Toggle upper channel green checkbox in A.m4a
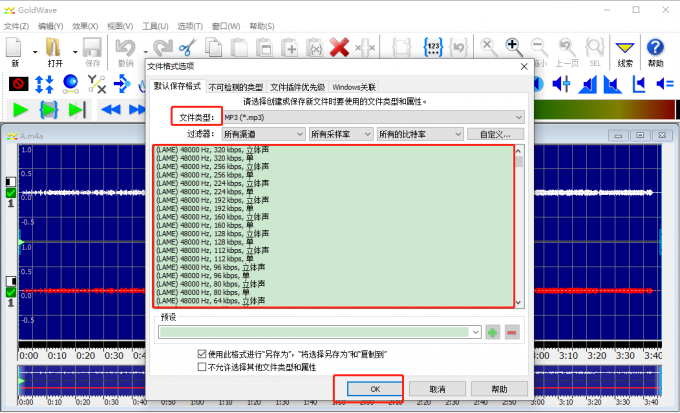This screenshot has height=413, width=680. click(11, 193)
